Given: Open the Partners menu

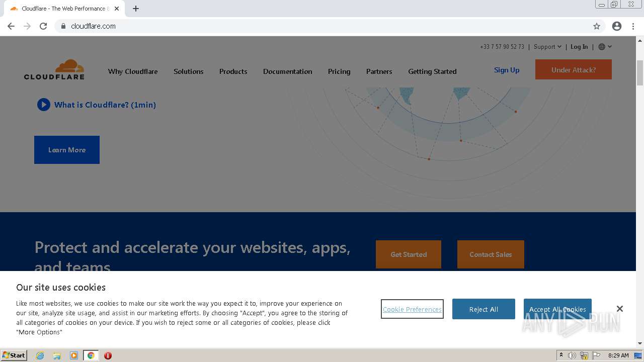Looking at the screenshot, I should pyautogui.click(x=379, y=71).
